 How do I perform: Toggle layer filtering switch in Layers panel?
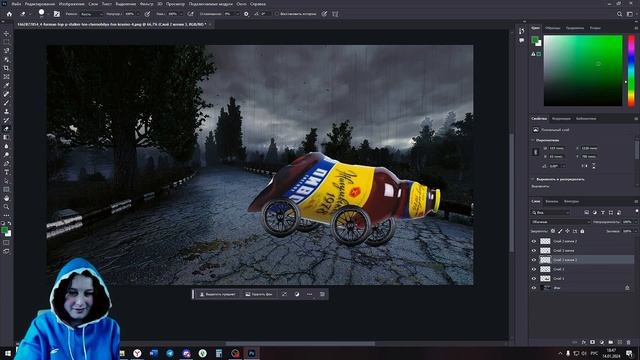pyautogui.click(x=637, y=211)
